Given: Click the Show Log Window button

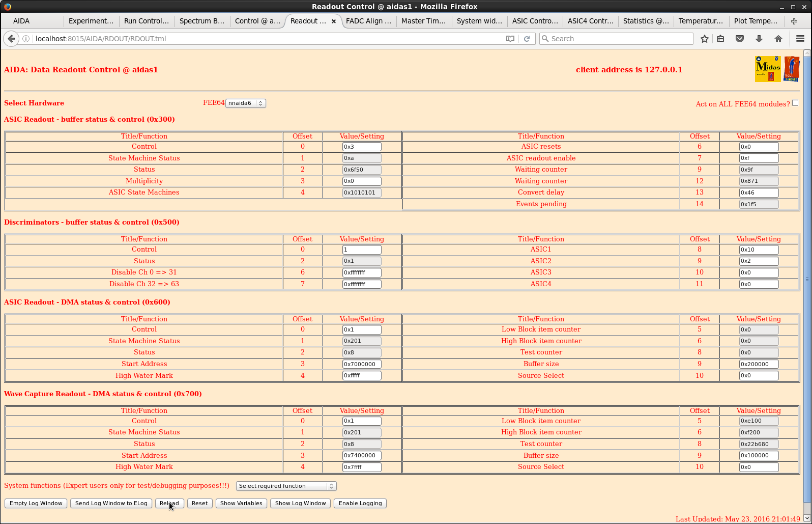Looking at the screenshot, I should [x=300, y=503].
